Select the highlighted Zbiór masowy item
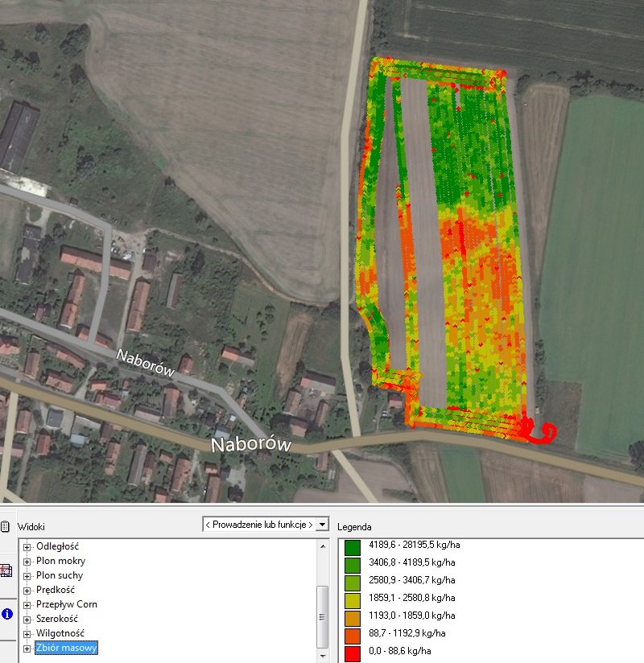Image resolution: width=644 pixels, height=663 pixels. click(67, 648)
